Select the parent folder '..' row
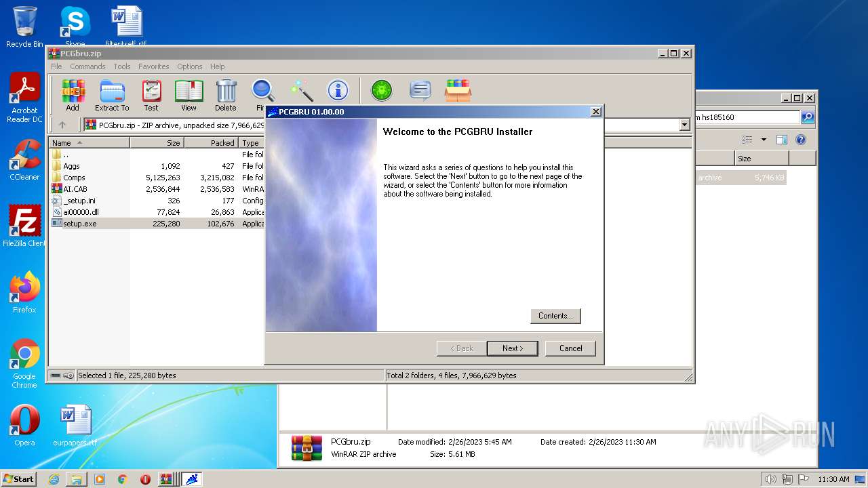Screen dimensions: 868x488 (x=157, y=155)
